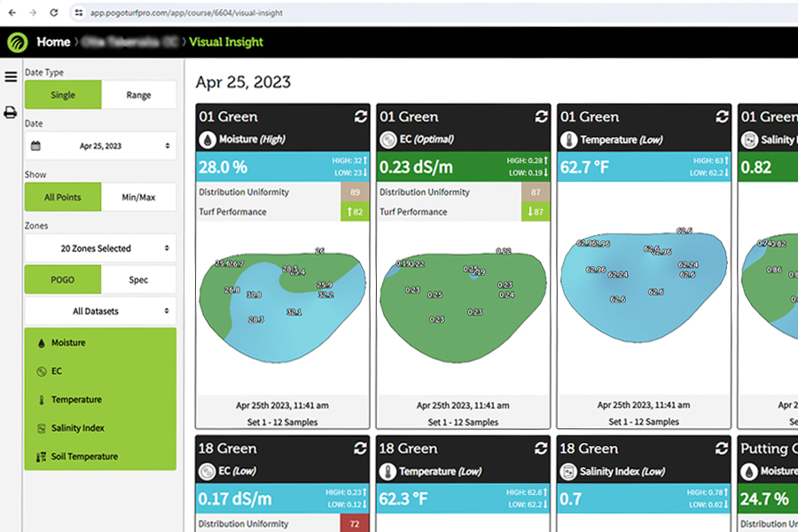This screenshot has width=798, height=532.
Task: Refresh the 01 Green Temperature card
Action: tap(723, 117)
